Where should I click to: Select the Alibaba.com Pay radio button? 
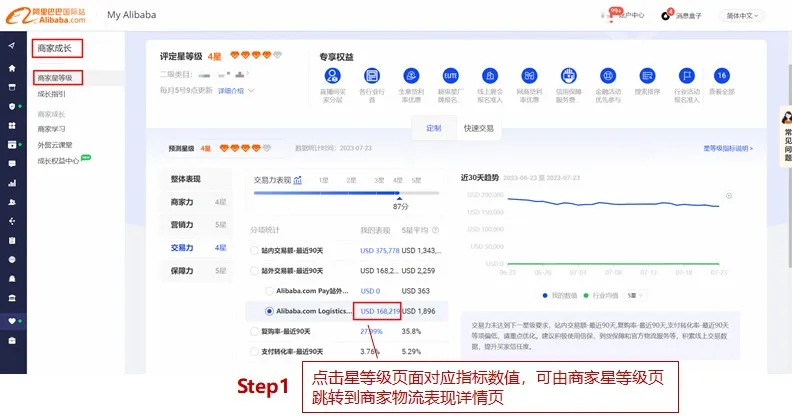269,291
